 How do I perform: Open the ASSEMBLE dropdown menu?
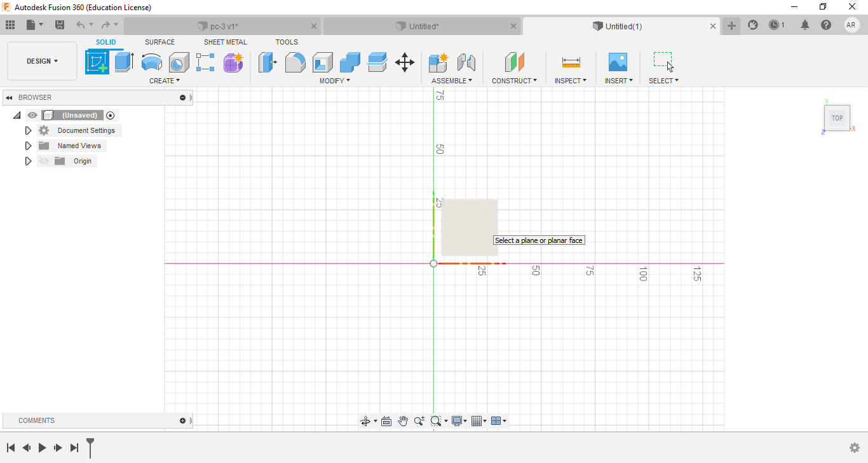tap(452, 81)
